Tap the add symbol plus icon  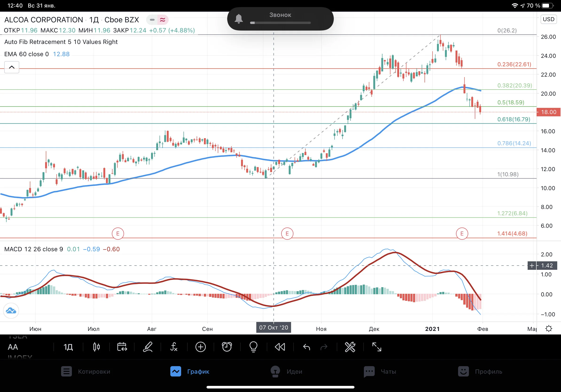201,347
